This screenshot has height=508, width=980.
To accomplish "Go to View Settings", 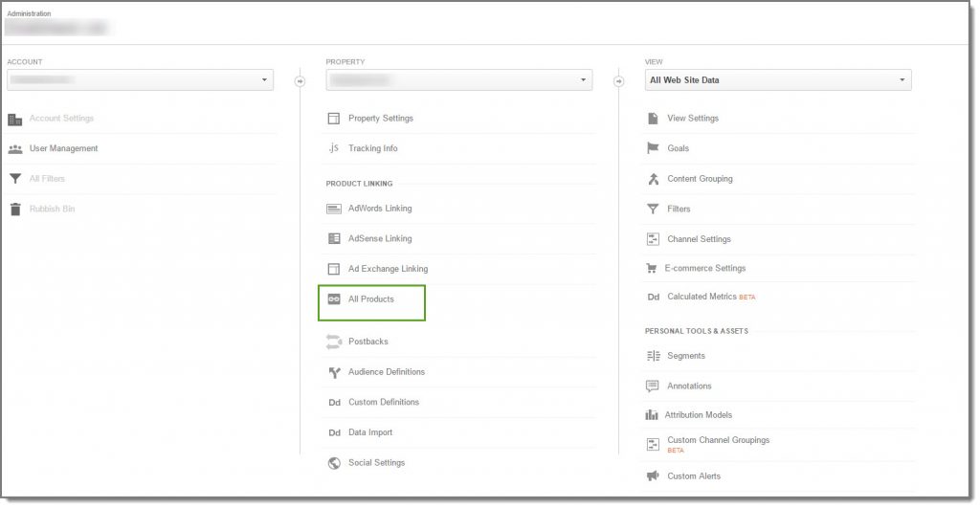I will [693, 119].
